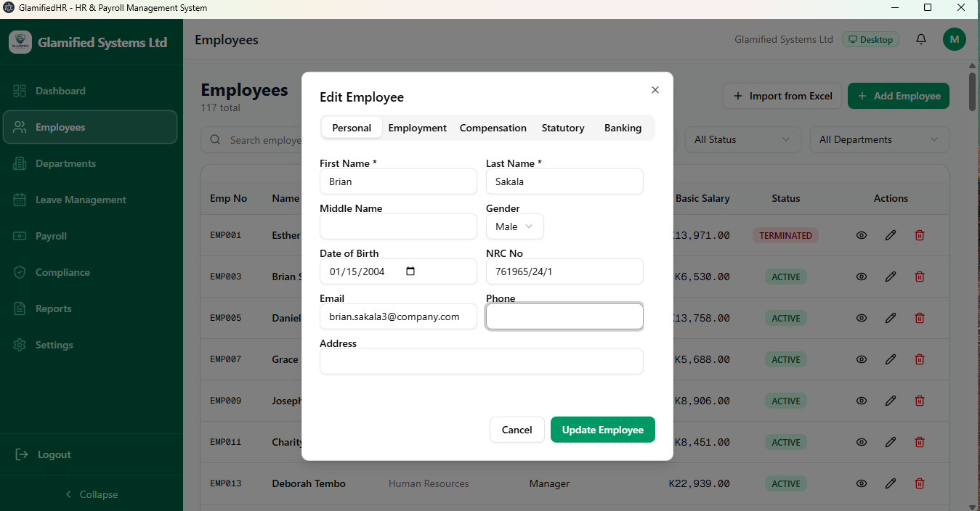Click the page vertical scrollbar thumb

973,91
